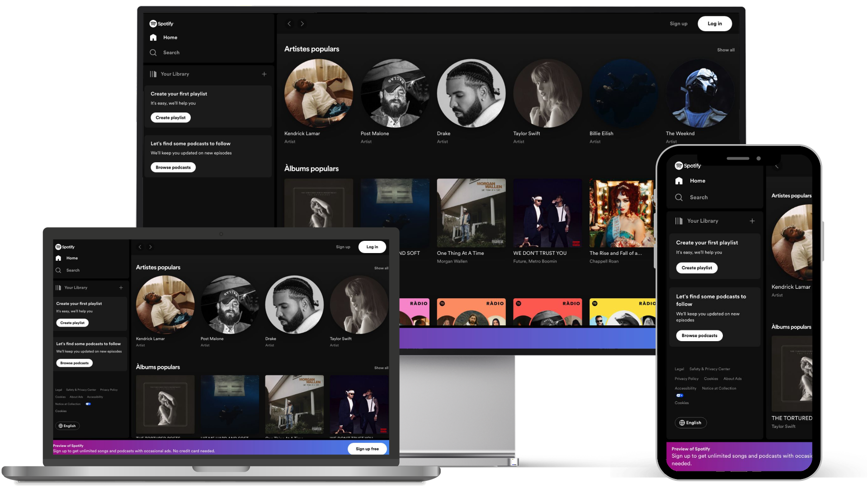Click Create playlist on the laptop
The height and width of the screenshot is (488, 868).
coord(72,323)
